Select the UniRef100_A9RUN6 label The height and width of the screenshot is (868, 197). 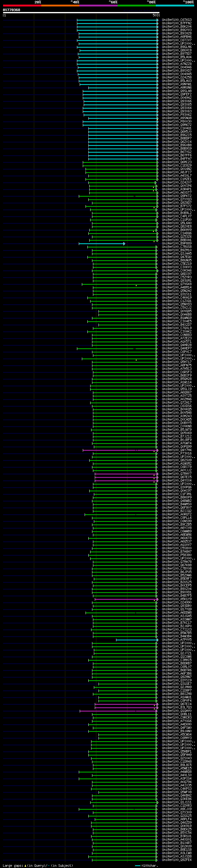coord(177,88)
